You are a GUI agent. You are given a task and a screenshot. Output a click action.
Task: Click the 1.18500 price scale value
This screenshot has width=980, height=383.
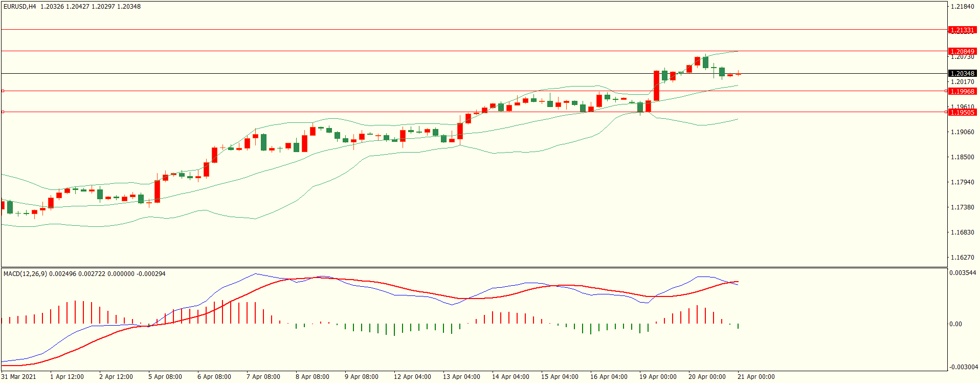click(x=962, y=157)
